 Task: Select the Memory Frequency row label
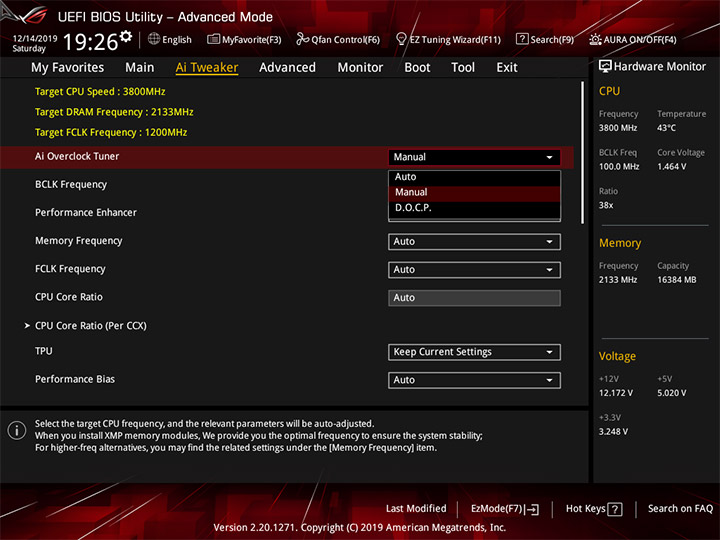[x=79, y=241]
